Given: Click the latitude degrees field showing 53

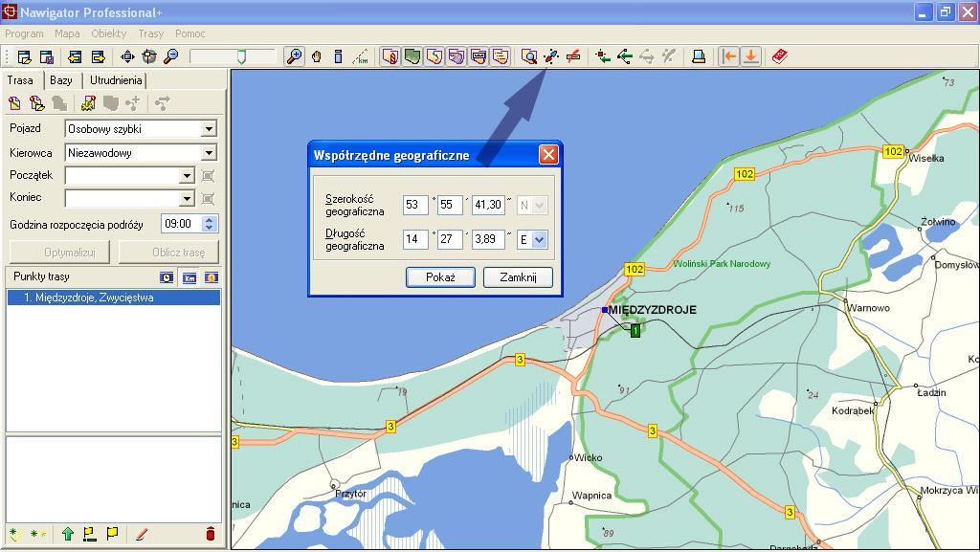Looking at the screenshot, I should coord(415,205).
